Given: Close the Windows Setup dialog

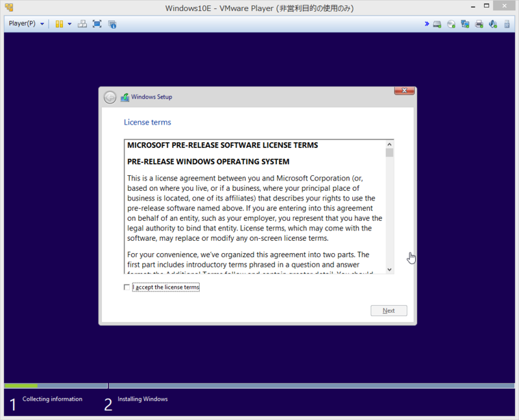Looking at the screenshot, I should [404, 90].
